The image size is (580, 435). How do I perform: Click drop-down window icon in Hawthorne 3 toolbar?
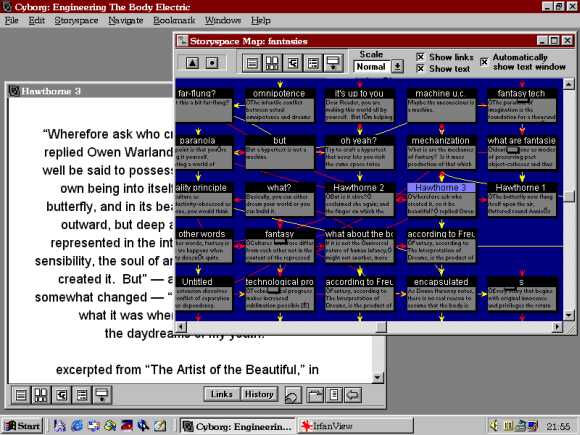(102, 395)
